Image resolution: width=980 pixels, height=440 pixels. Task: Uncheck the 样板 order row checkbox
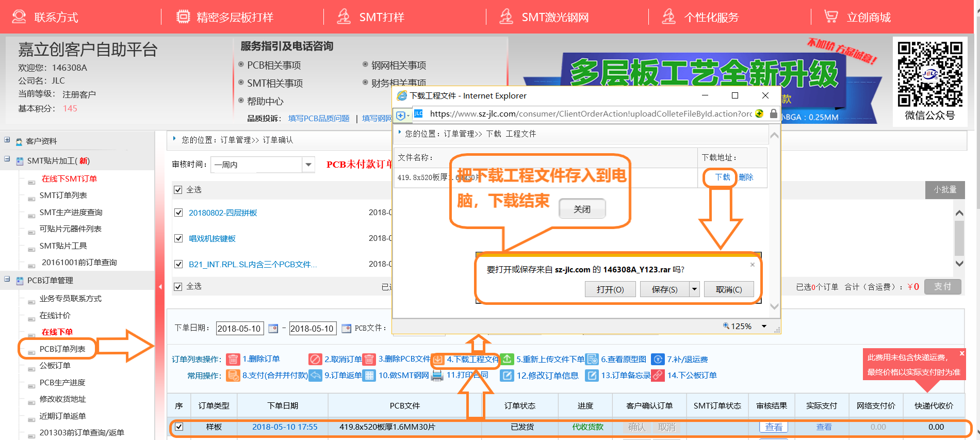179,427
